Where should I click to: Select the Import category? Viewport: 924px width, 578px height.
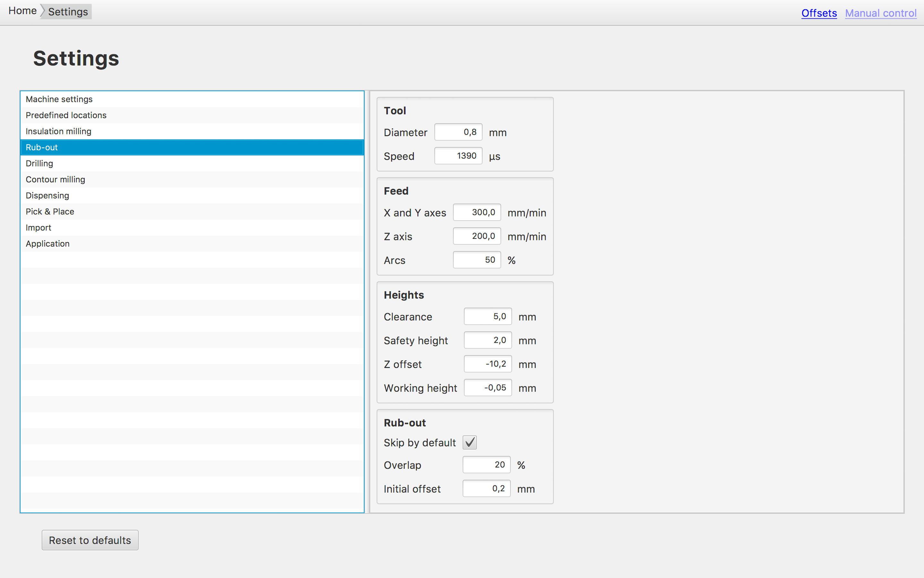(192, 227)
